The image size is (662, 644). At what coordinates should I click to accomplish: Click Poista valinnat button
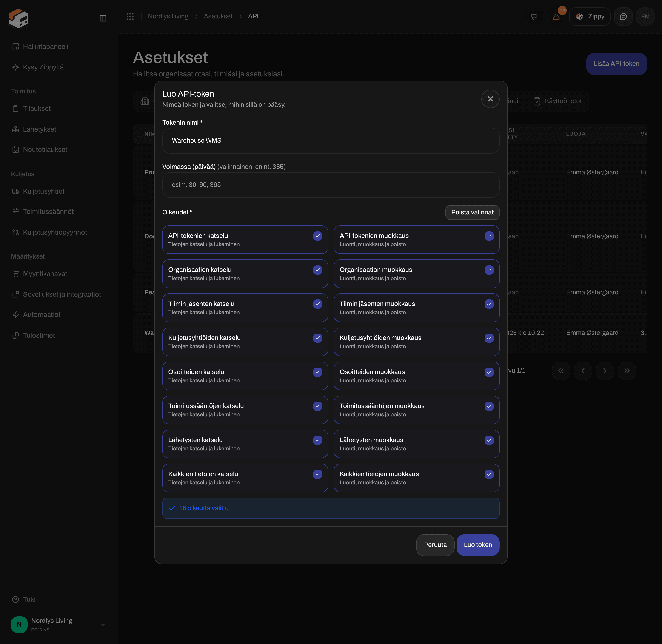pyautogui.click(x=472, y=213)
